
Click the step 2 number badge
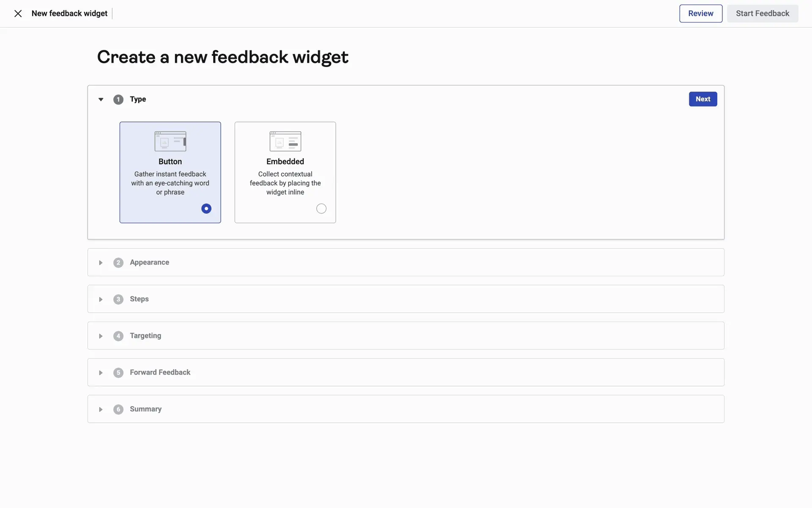[x=118, y=263]
